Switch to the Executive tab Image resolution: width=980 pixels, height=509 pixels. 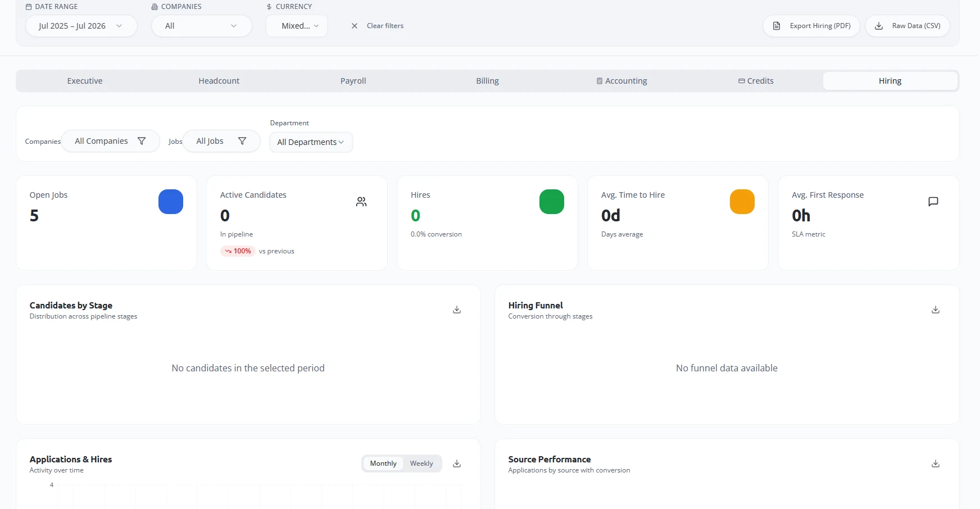point(85,81)
